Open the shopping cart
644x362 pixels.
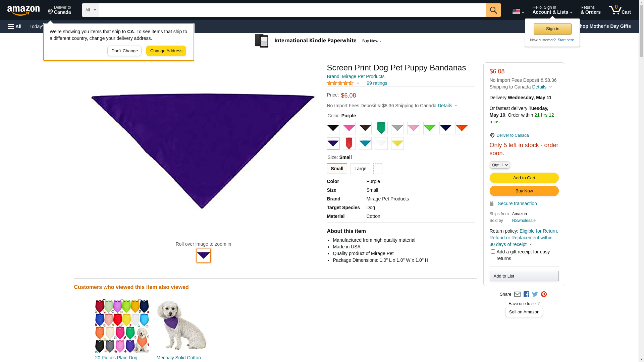620,10
